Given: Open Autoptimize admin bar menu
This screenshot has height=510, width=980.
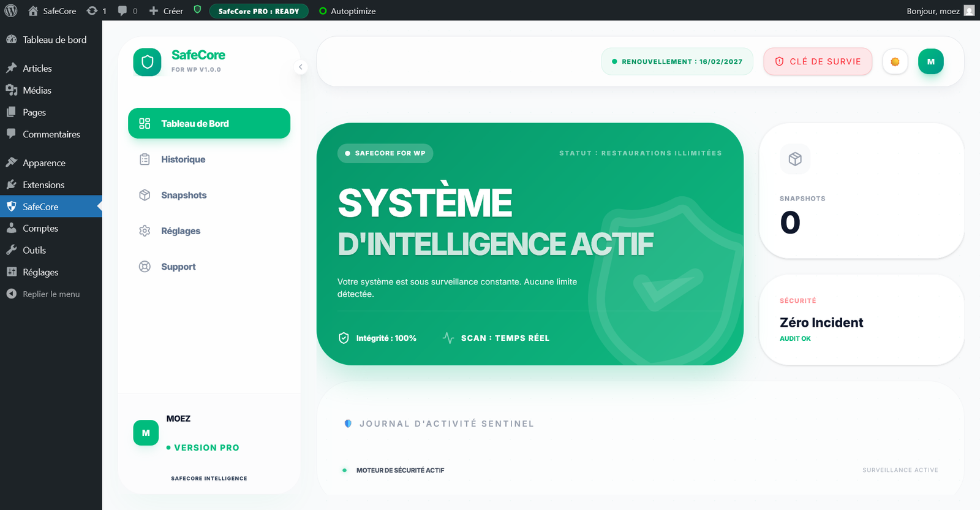Looking at the screenshot, I should 347,11.
